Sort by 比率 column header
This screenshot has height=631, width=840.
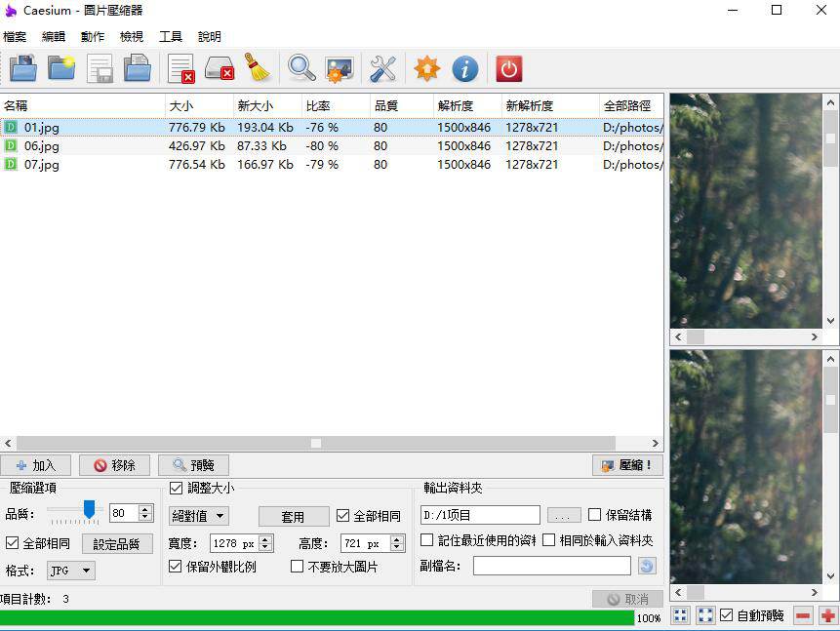pos(336,105)
